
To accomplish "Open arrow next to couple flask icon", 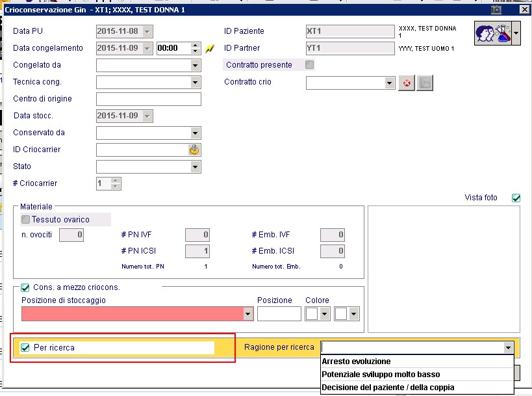I will (516, 33).
